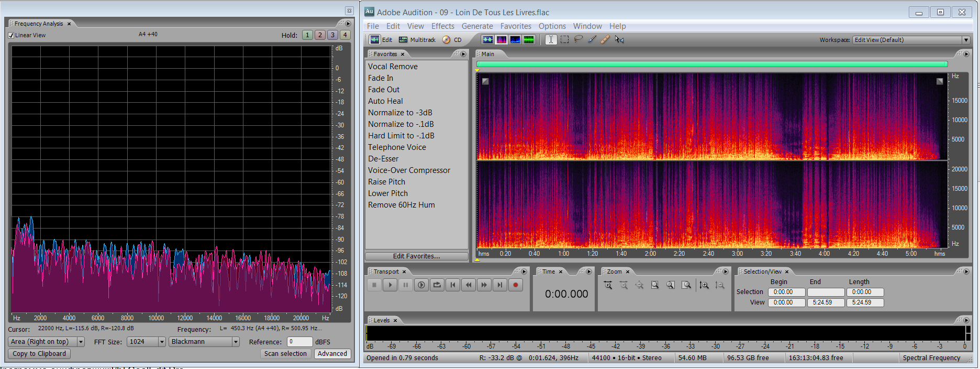
Task: Click the Zoom To Selection icon
Action: click(655, 285)
